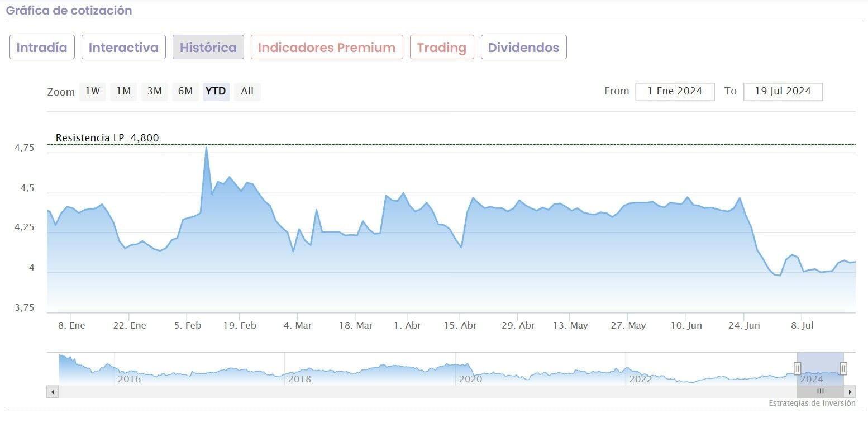Click the To date field
This screenshot has height=422, width=868.
click(783, 92)
